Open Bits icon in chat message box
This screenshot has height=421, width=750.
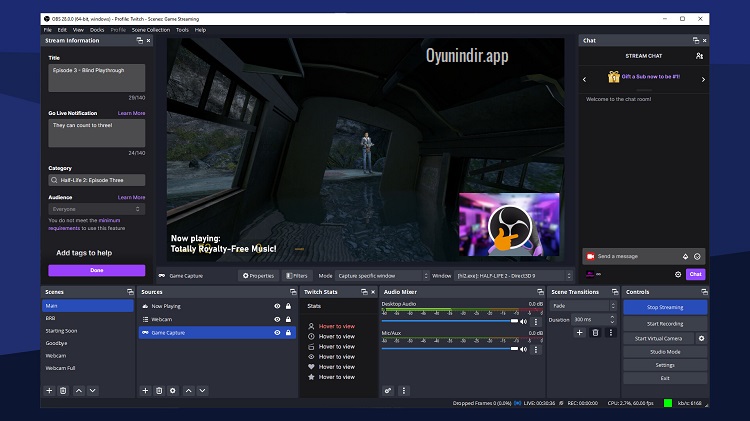[685, 256]
